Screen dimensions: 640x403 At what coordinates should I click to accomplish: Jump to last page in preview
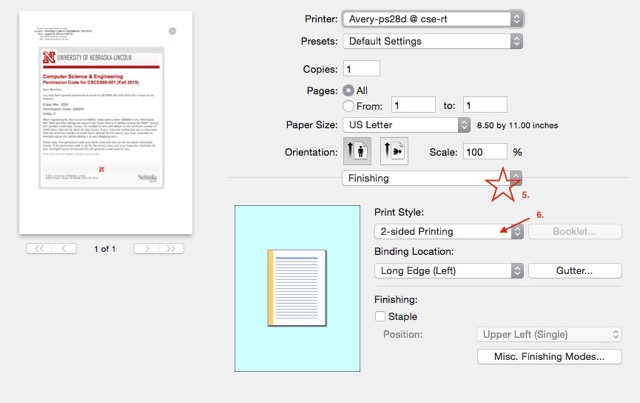[172, 247]
